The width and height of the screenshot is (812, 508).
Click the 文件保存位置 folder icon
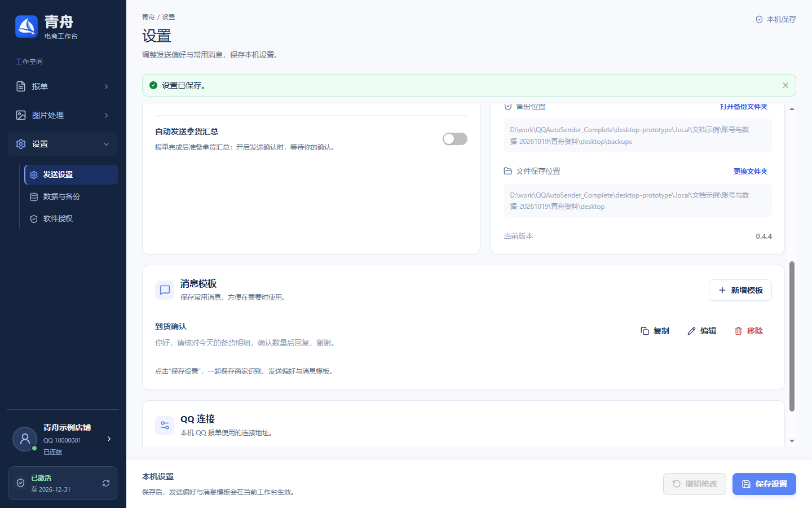click(508, 171)
